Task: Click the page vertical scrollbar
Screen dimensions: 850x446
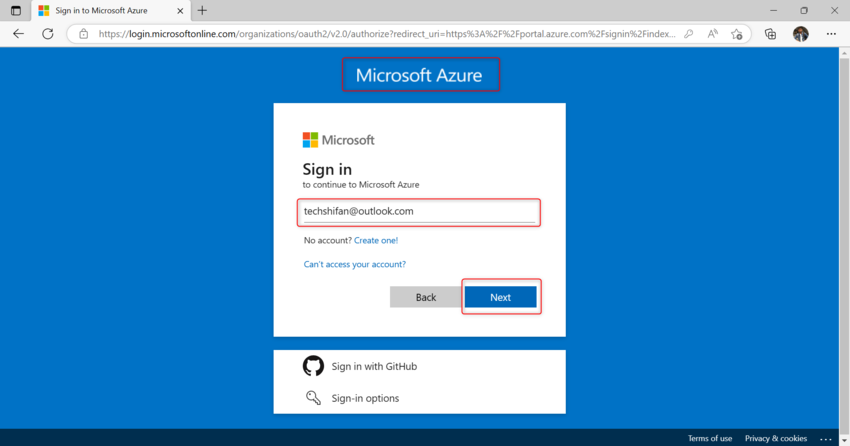Action: 844,247
